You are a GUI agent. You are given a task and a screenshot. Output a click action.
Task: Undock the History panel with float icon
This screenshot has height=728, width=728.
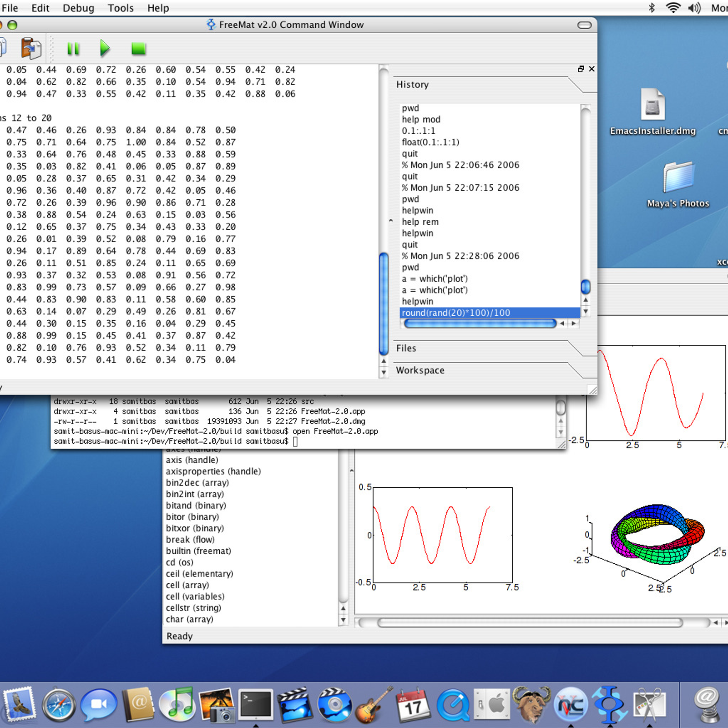coord(581,69)
